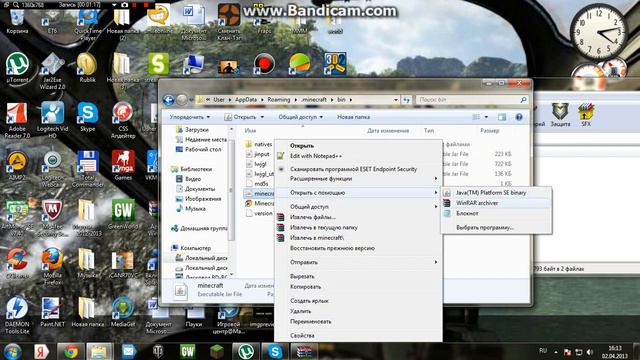Click the .minecraft breadcrumb in address bar
The width and height of the screenshot is (640, 360).
pos(314,100)
